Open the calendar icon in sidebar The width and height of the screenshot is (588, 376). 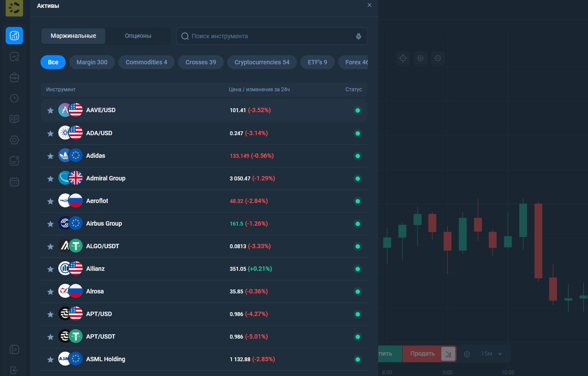pyautogui.click(x=14, y=182)
